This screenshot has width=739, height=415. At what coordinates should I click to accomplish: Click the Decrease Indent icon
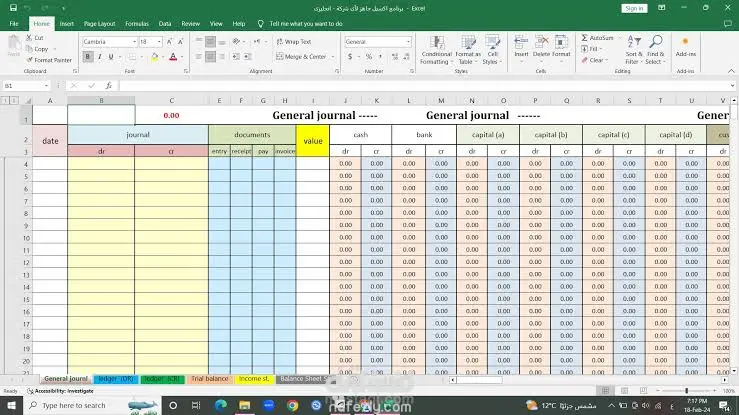click(236, 57)
